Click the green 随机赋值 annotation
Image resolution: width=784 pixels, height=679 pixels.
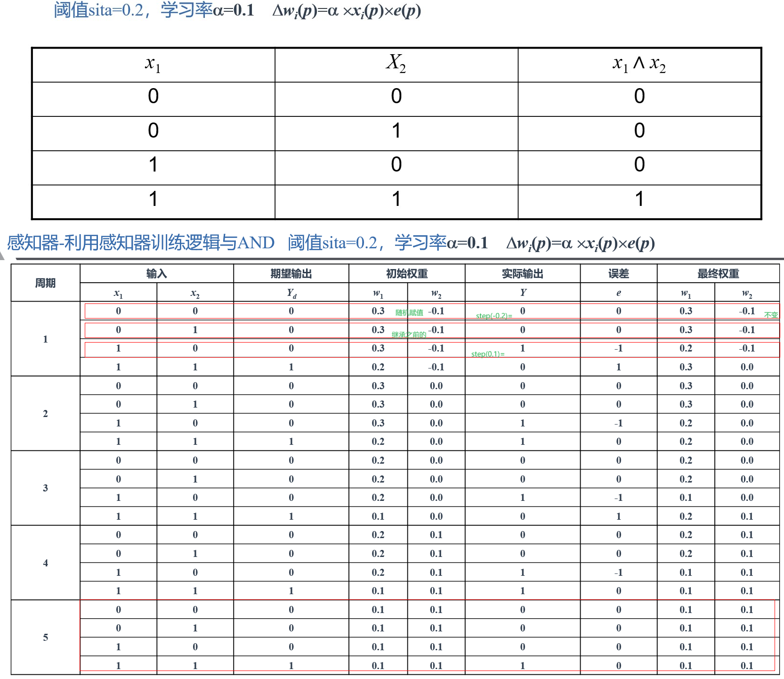(x=409, y=312)
